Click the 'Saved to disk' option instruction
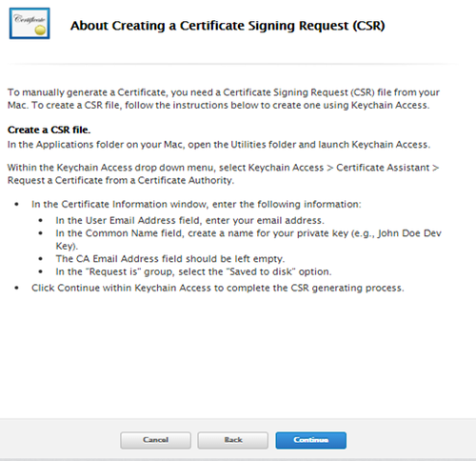Viewport: 476px width, 461px height. 193,271
